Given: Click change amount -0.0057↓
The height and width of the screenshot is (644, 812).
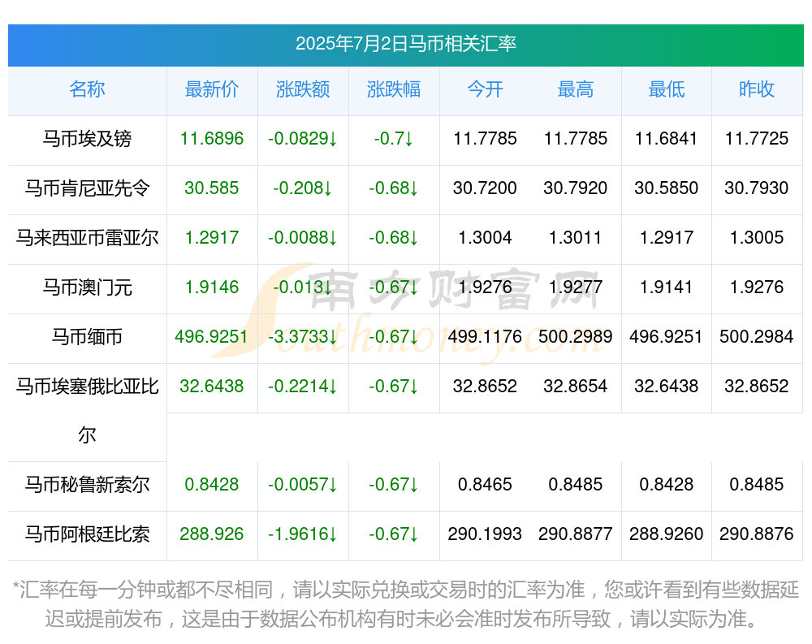Looking at the screenshot, I should [x=303, y=485].
